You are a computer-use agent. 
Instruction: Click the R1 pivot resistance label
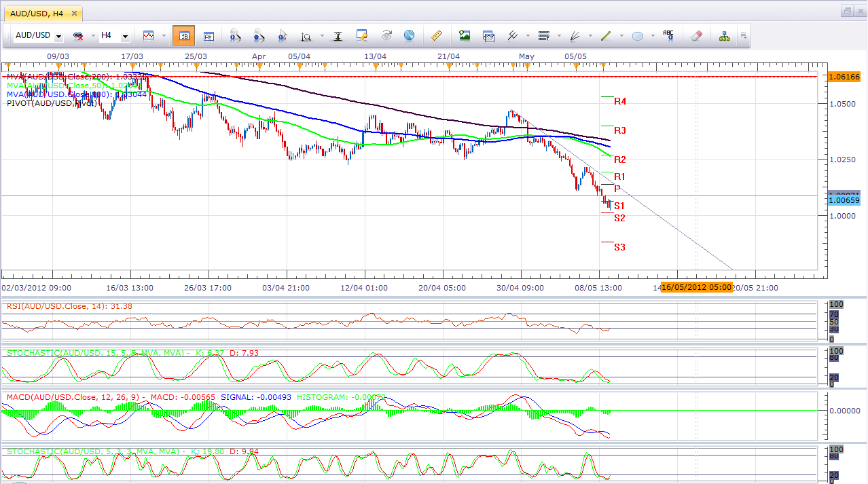(x=620, y=176)
